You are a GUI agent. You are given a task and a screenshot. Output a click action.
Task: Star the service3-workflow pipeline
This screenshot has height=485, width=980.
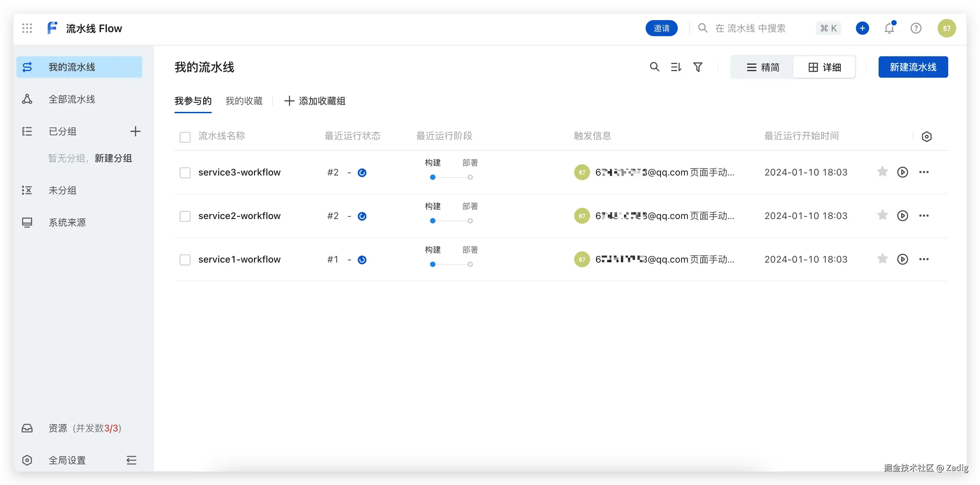pyautogui.click(x=882, y=172)
